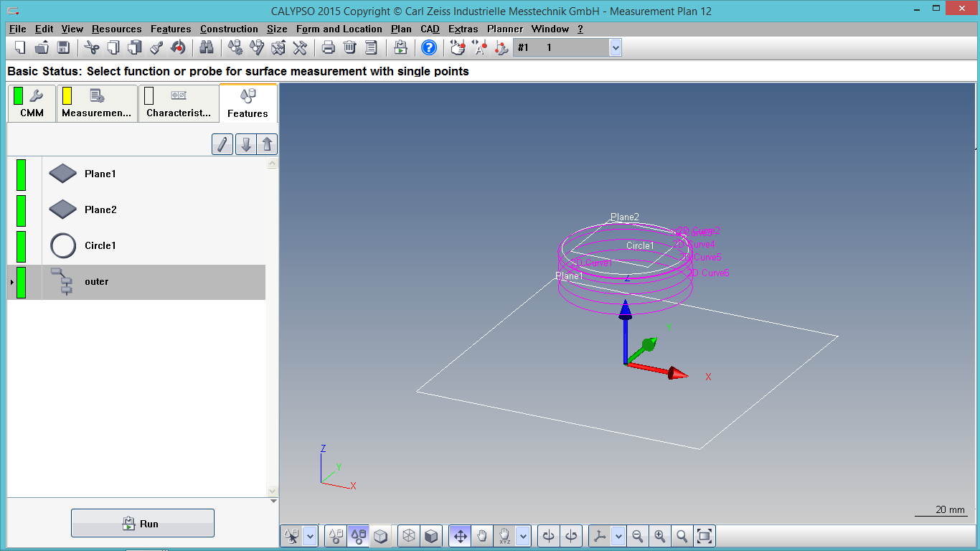Click the plain magnifier zoom-window icon
Image resolution: width=980 pixels, height=551 pixels.
(x=682, y=536)
